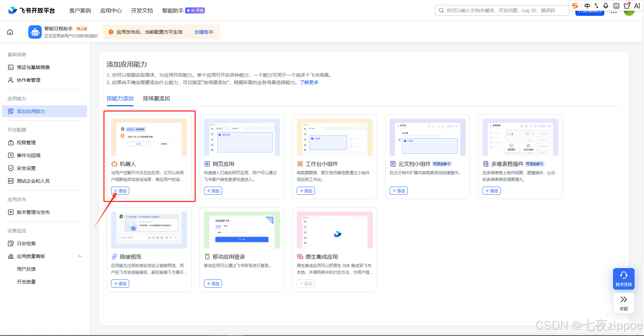
Task: Click the 日志检索 search-log icon
Action: pos(11,244)
